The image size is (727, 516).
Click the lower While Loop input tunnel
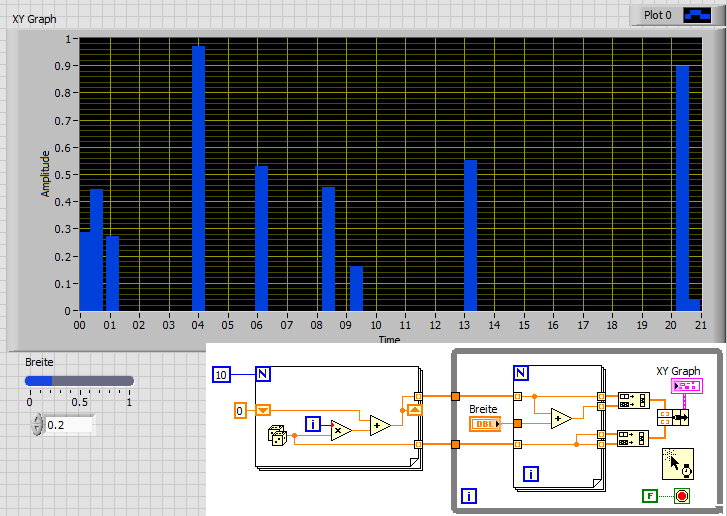[455, 445]
